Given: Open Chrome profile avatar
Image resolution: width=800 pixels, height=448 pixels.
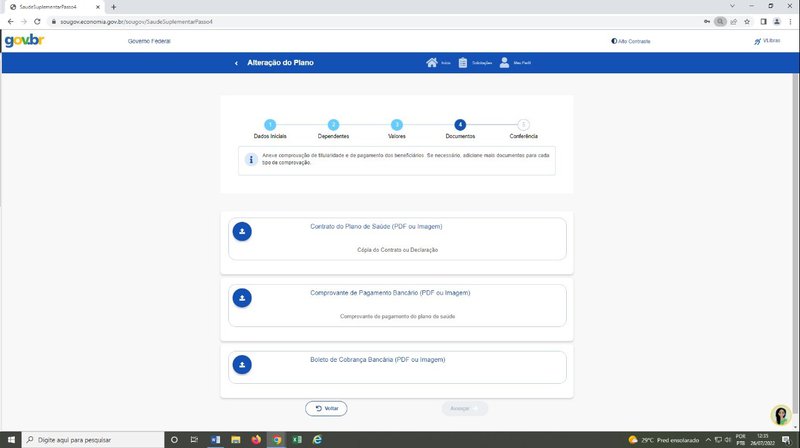Looking at the screenshot, I should (x=777, y=21).
